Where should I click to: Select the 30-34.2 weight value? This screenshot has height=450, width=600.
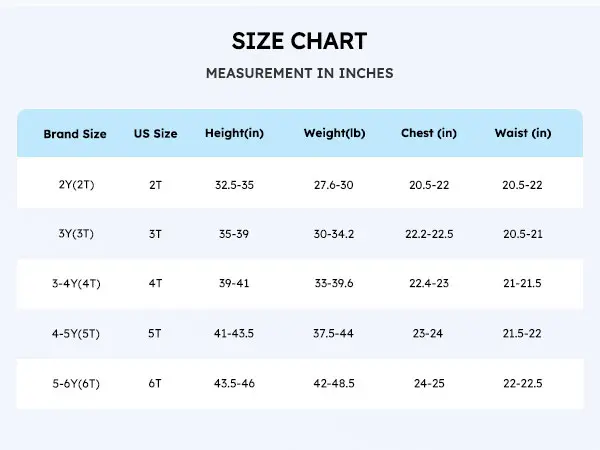point(335,234)
